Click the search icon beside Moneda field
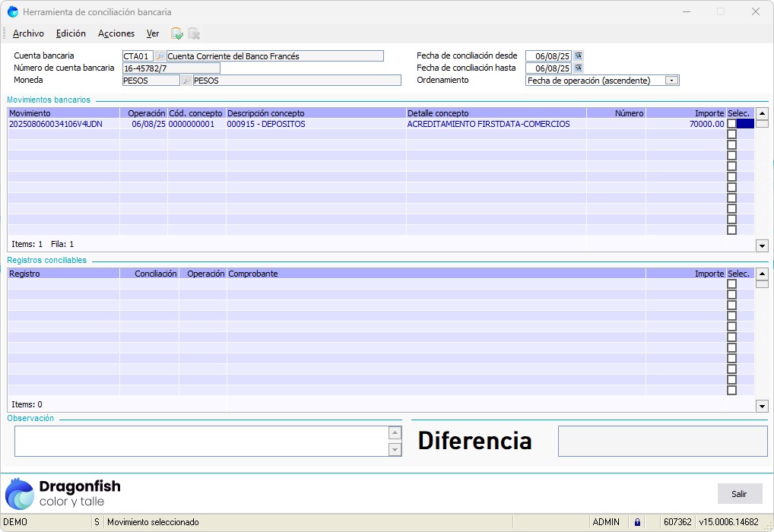The height and width of the screenshot is (532, 774). (x=186, y=81)
